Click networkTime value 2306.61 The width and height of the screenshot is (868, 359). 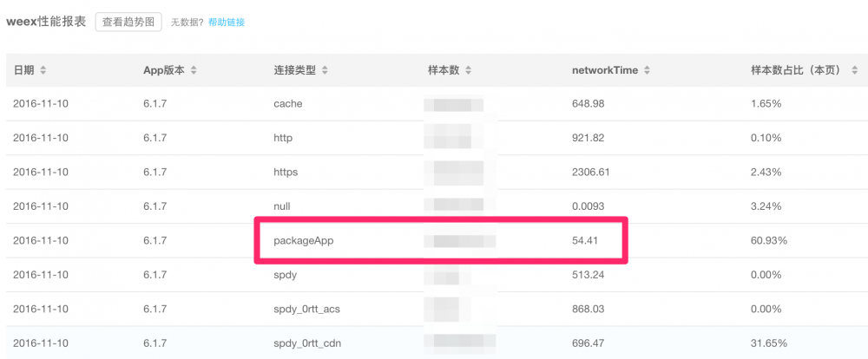click(x=590, y=172)
